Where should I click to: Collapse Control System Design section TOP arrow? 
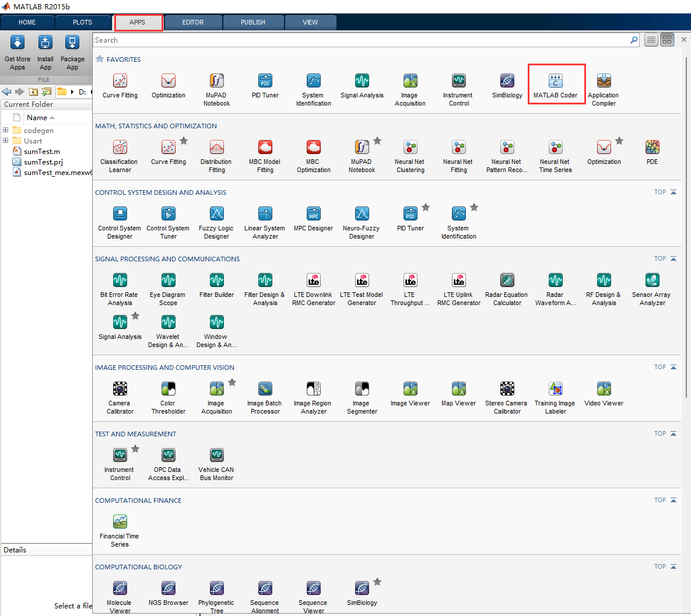pos(674,192)
